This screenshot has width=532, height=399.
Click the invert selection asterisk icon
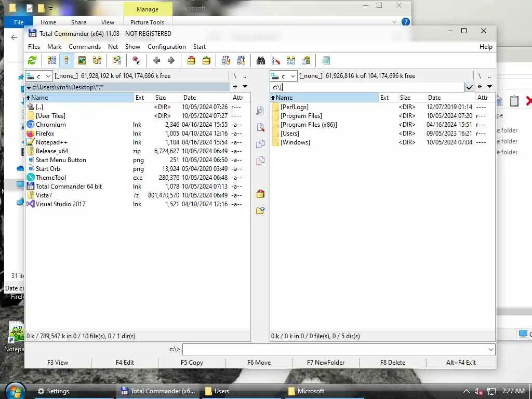pyautogui.click(x=136, y=61)
